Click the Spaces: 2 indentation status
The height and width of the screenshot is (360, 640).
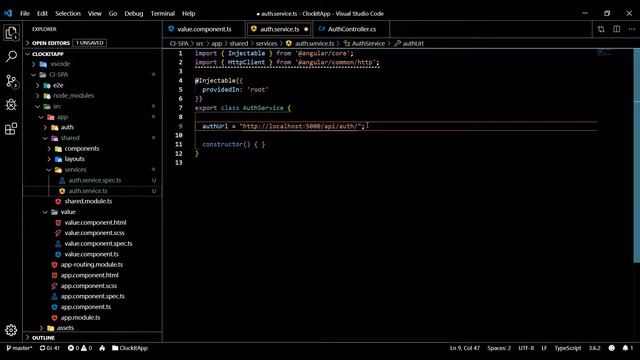click(x=499, y=348)
